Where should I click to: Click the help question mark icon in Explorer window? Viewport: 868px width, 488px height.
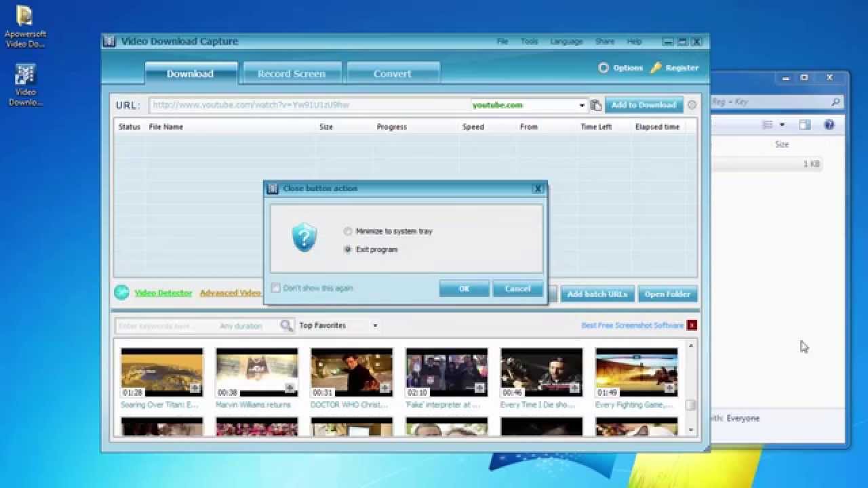pyautogui.click(x=829, y=125)
